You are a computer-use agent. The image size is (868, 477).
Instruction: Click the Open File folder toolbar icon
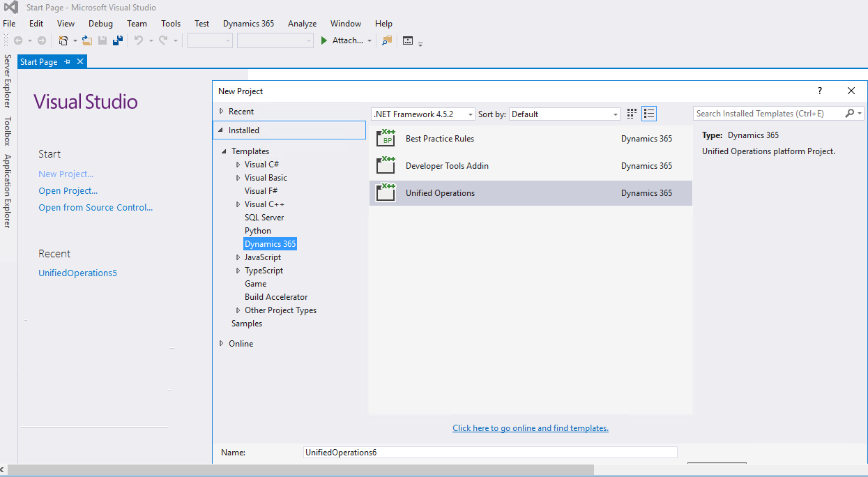(87, 41)
